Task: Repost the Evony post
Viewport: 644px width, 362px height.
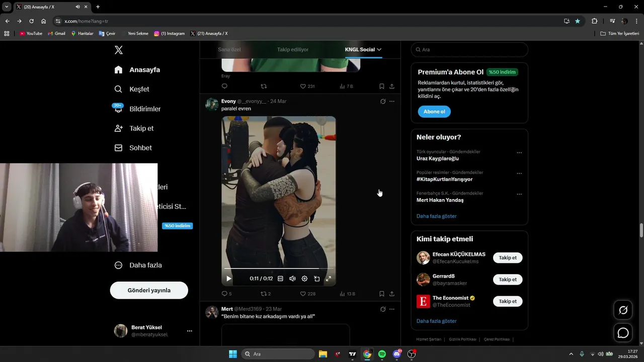Action: (266, 294)
